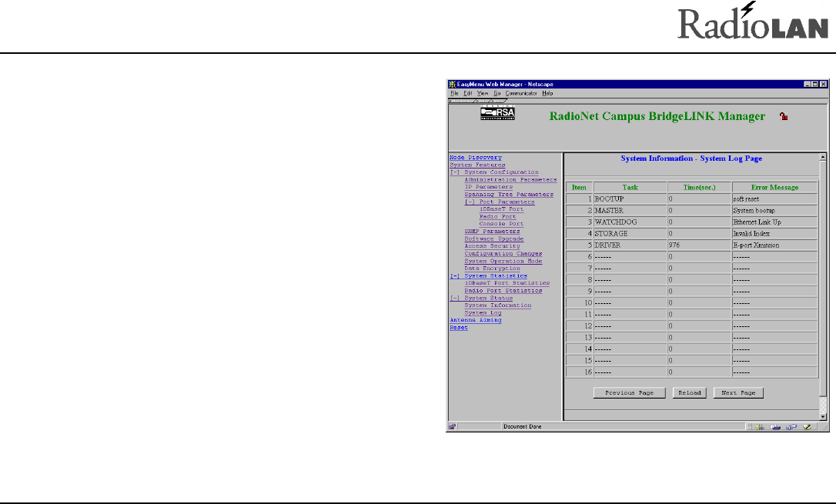This screenshot has height=504, width=836.
Task: Open the Configuration Changes link
Action: 503,254
